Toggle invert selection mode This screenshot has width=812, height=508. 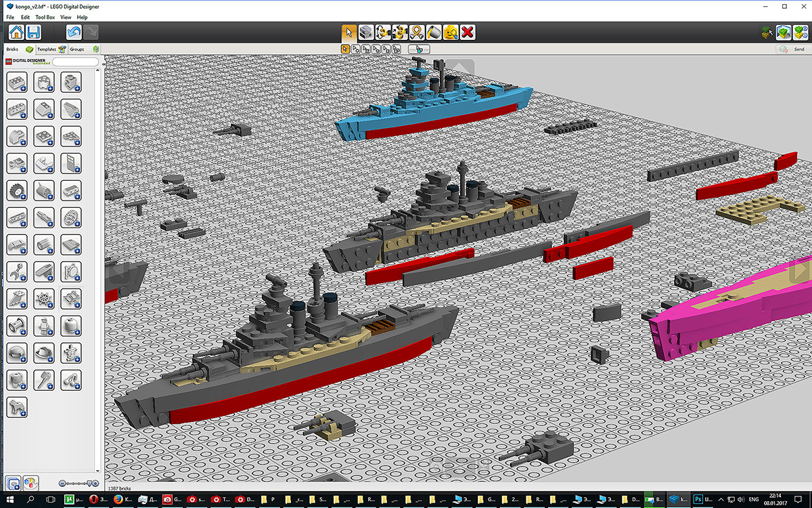(x=419, y=49)
